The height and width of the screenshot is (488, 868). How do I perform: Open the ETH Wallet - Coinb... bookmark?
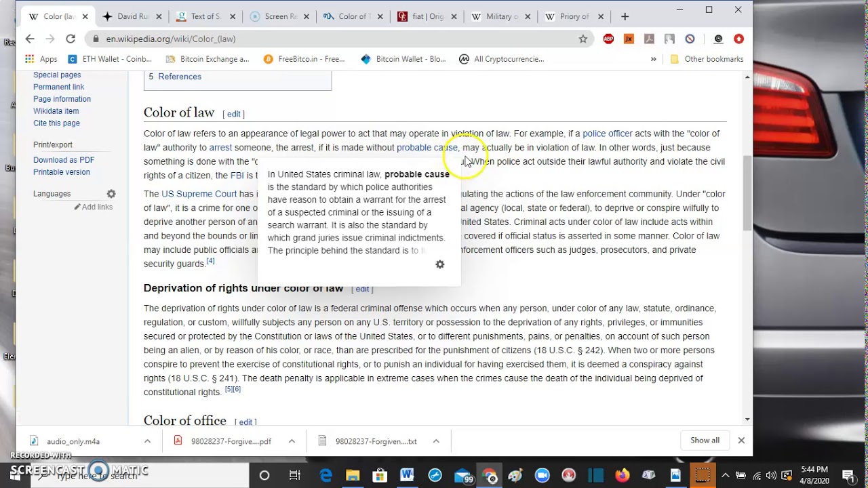tap(111, 59)
